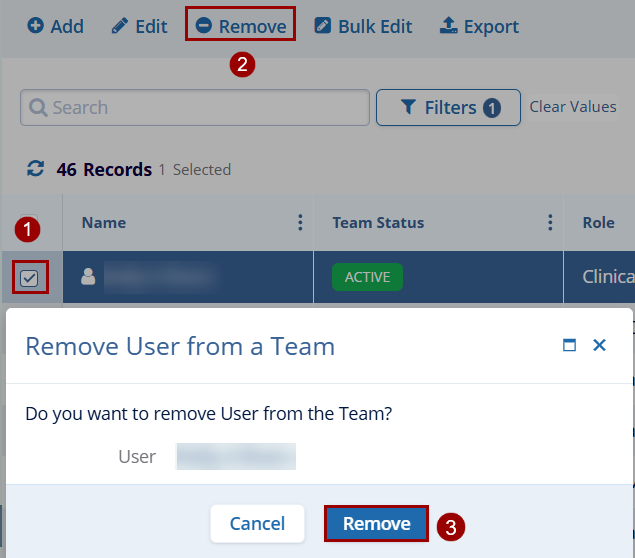The image size is (635, 558).
Task: Click the user avatar icon in the selected row
Action: [88, 277]
